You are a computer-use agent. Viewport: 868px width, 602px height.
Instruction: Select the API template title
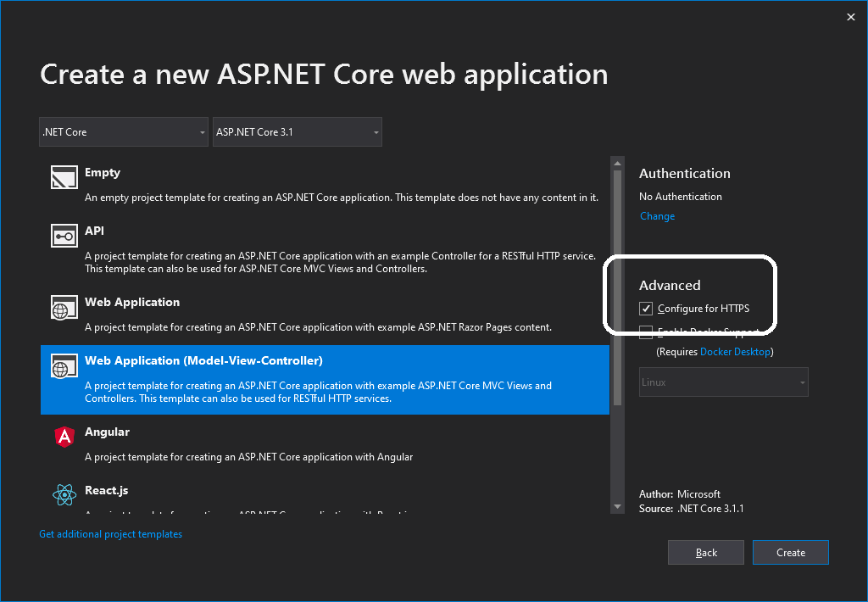(94, 231)
